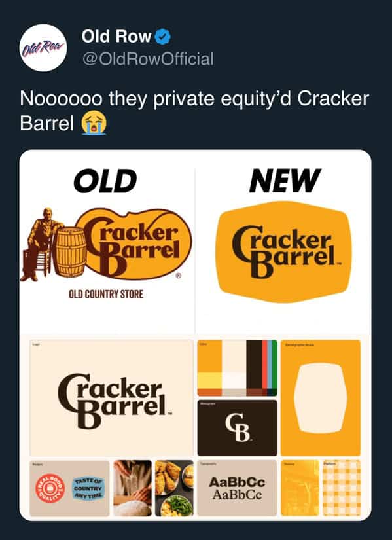This screenshot has height=540, width=392.
Task: Click the cream Cracker Barrel wordmark panel
Action: point(111,398)
